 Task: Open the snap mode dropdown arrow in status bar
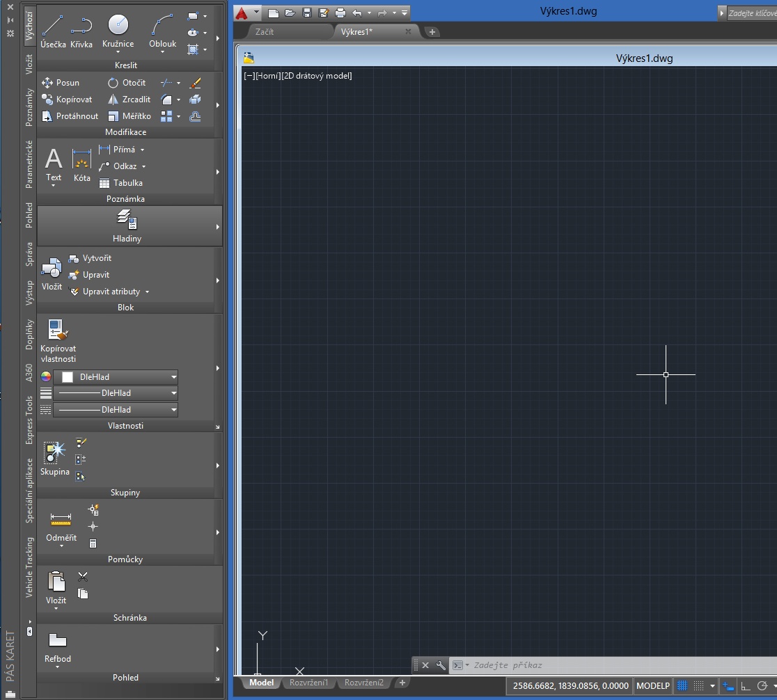(712, 686)
